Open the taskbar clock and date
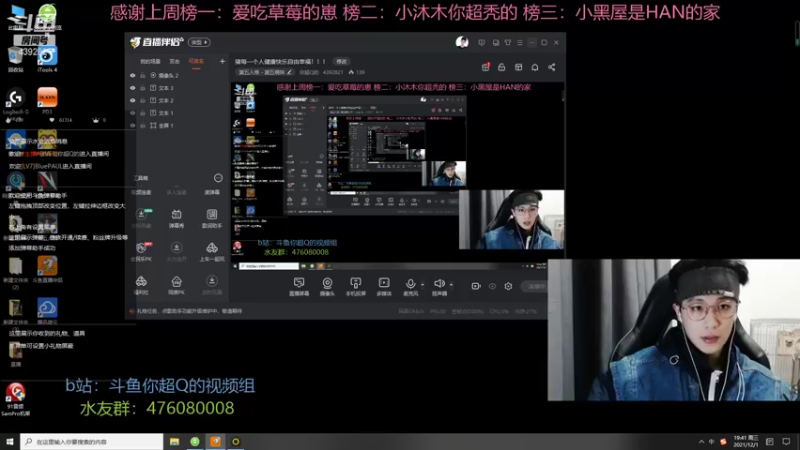 pyautogui.click(x=745, y=442)
